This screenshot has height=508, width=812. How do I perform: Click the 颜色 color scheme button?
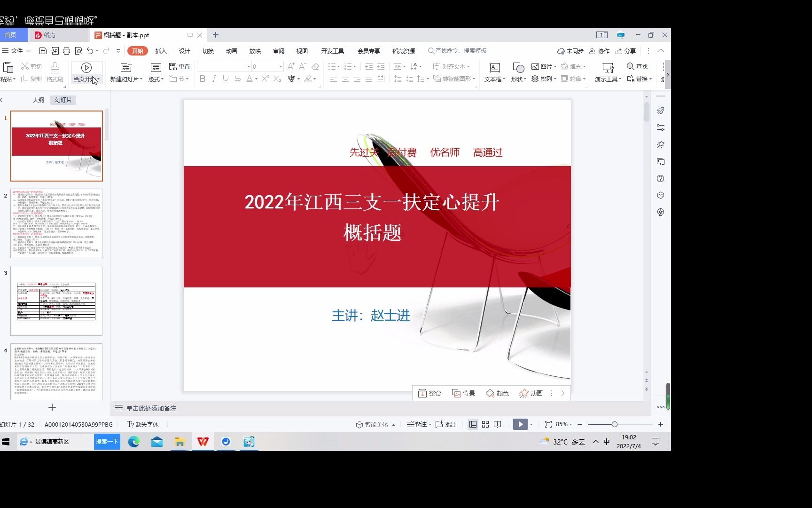click(497, 393)
